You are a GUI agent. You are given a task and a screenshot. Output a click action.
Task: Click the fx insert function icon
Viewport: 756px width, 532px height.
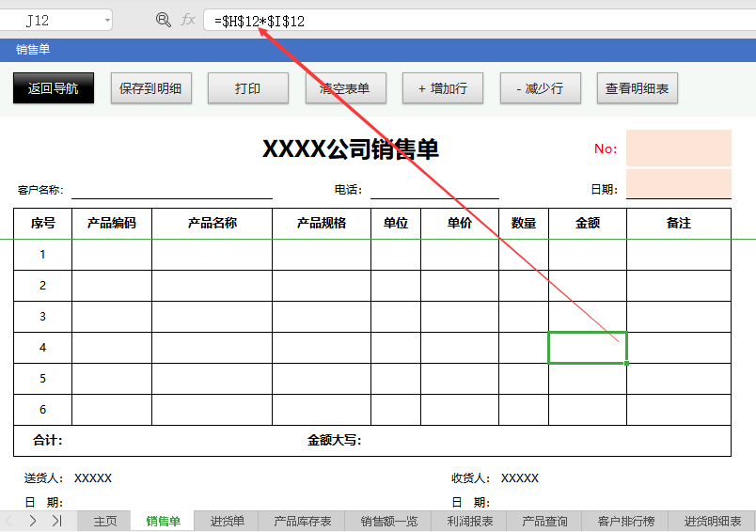(188, 20)
